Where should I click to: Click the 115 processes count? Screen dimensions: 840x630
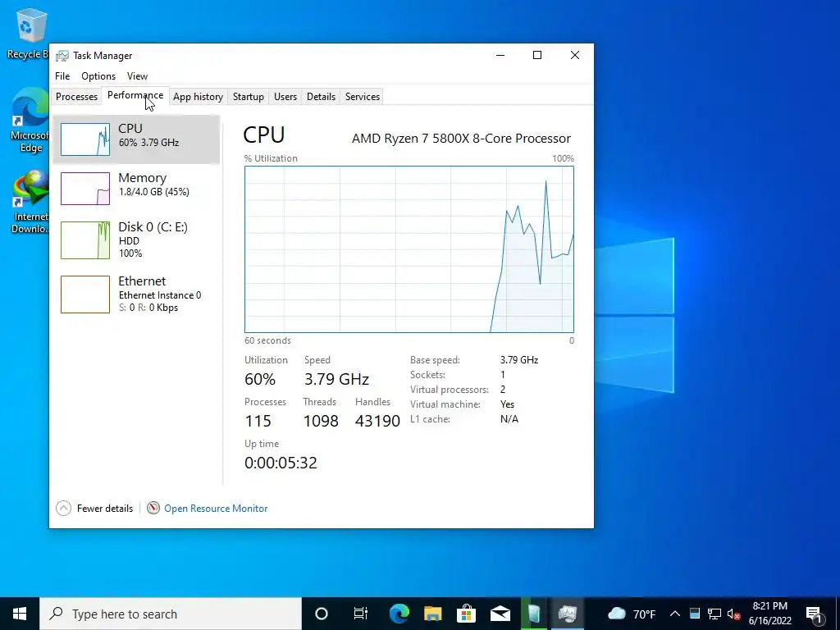pyautogui.click(x=258, y=421)
